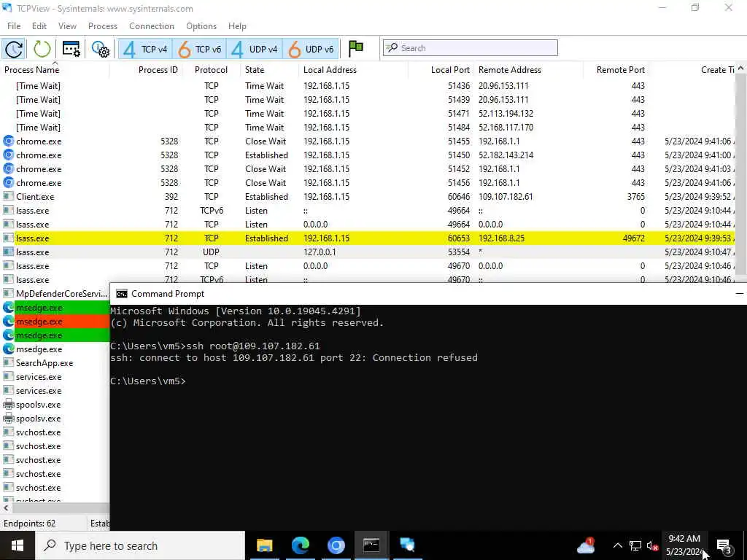Click remote address 109.107.182.61 cell

click(506, 197)
